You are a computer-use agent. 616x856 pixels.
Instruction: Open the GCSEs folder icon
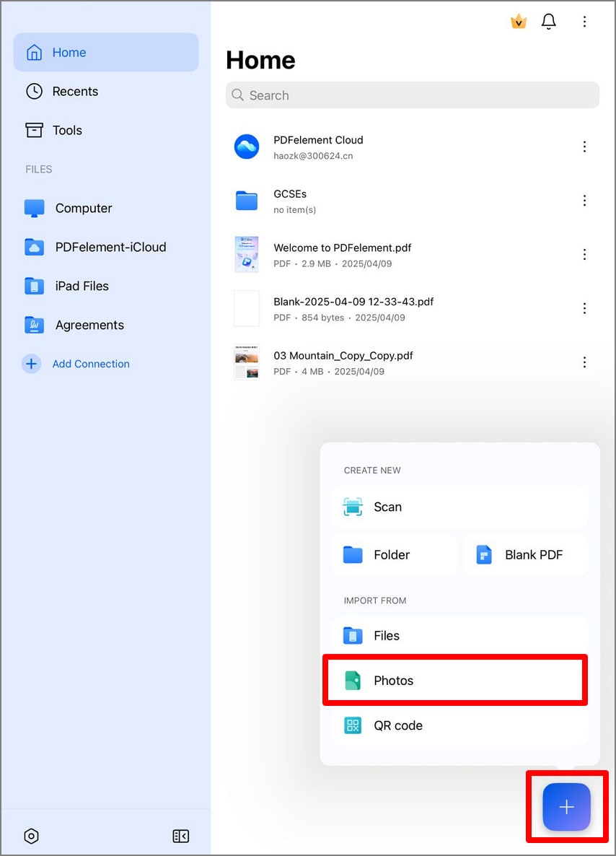247,201
